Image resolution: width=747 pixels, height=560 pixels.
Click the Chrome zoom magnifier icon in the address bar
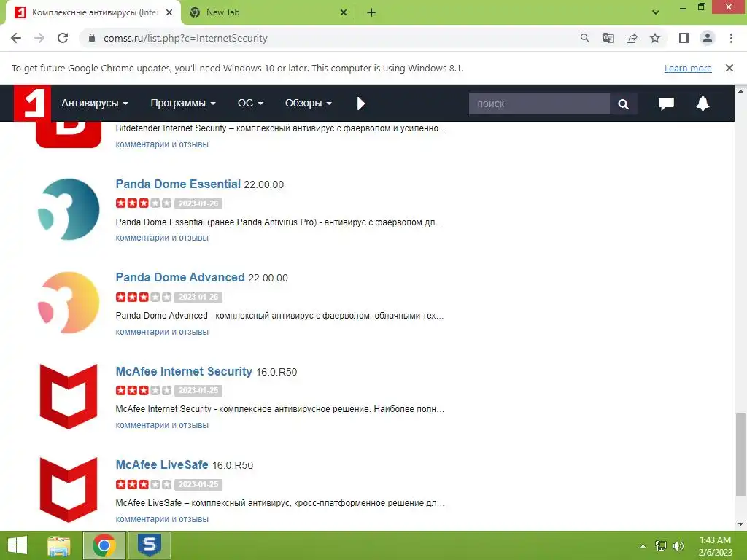[x=584, y=38]
